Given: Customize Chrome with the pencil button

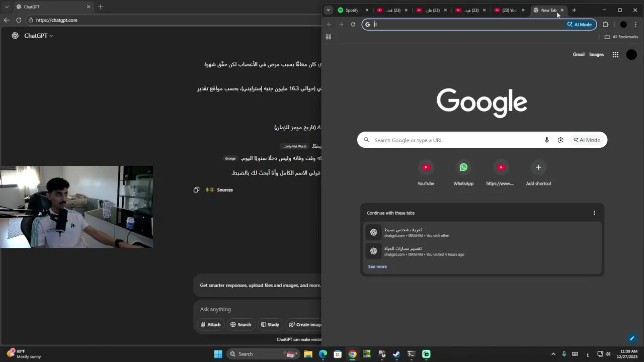Looking at the screenshot, I should coord(632,338).
